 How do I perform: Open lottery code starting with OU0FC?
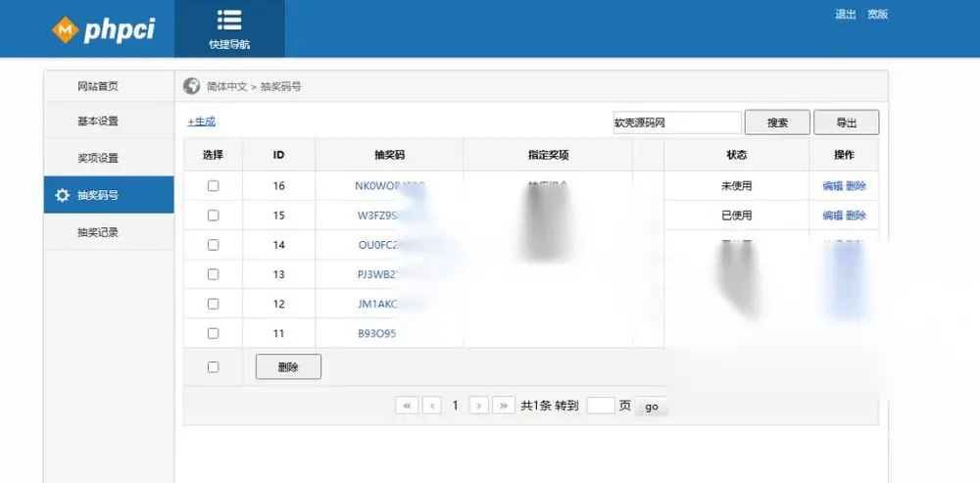click(378, 245)
